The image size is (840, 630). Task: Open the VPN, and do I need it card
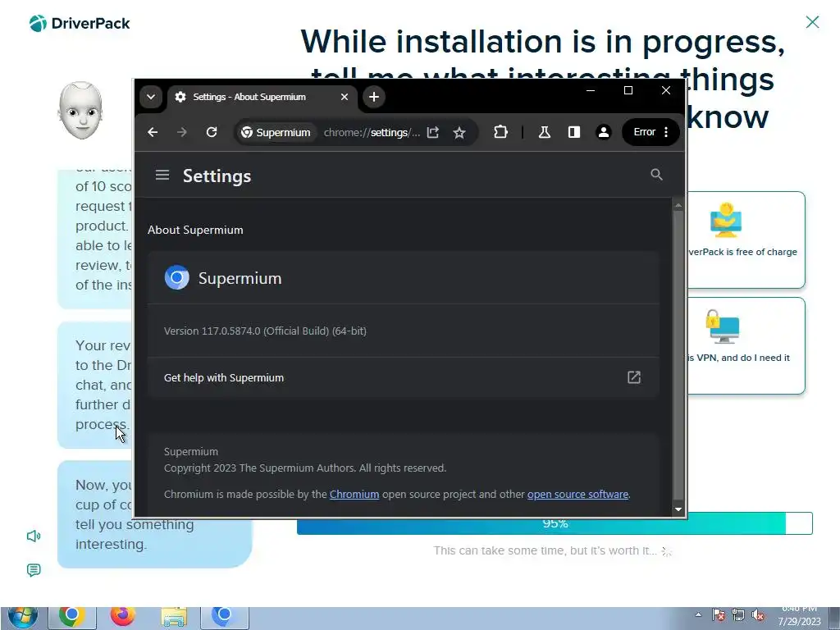(746, 346)
